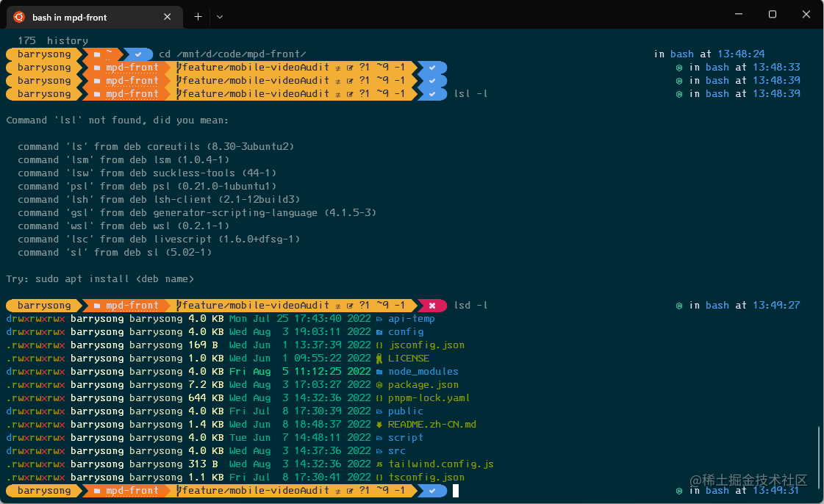Viewport: 824px width, 504px height.
Task: Click the blue checkmark on the 13:48:33 prompt
Action: pos(432,67)
